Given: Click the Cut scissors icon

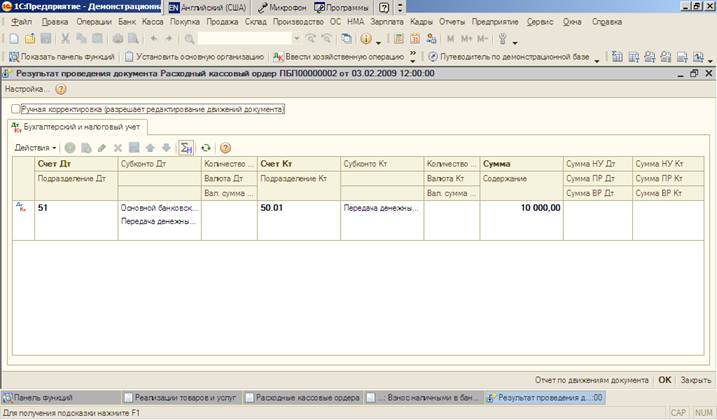Looking at the screenshot, I should click(x=65, y=39).
